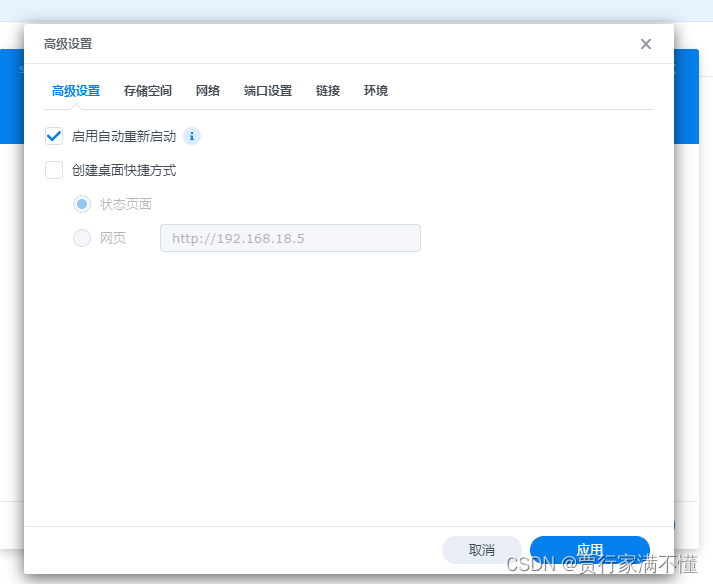Go to the 端口设置 tab
Viewport: 713px width, 584px height.
click(x=268, y=91)
